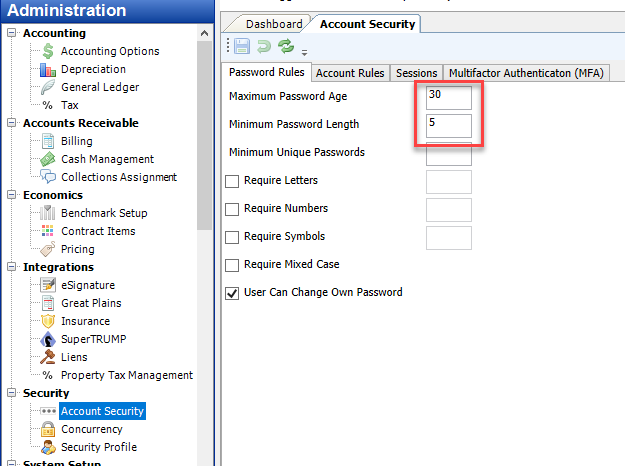The width and height of the screenshot is (625, 466).
Task: Enable the Require Mixed Case checkbox
Action: [232, 265]
